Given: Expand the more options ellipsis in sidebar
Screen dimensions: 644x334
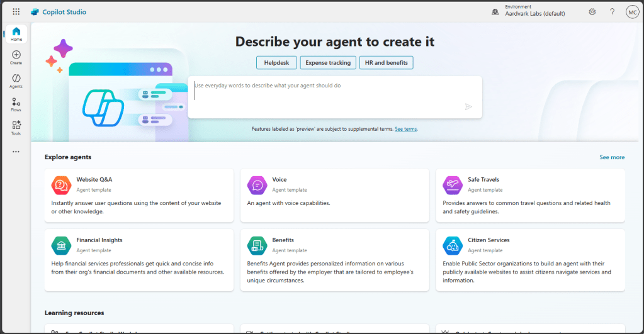Looking at the screenshot, I should [x=16, y=152].
